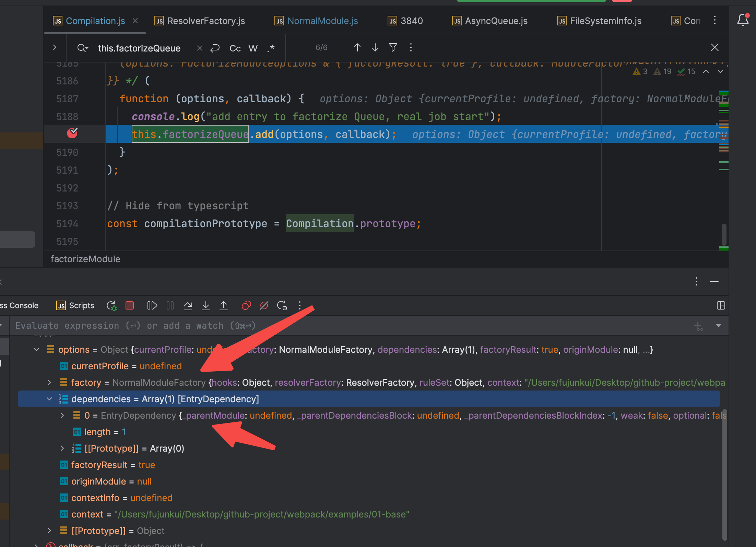Click the Step Out icon
The width and height of the screenshot is (756, 547).
tap(224, 305)
